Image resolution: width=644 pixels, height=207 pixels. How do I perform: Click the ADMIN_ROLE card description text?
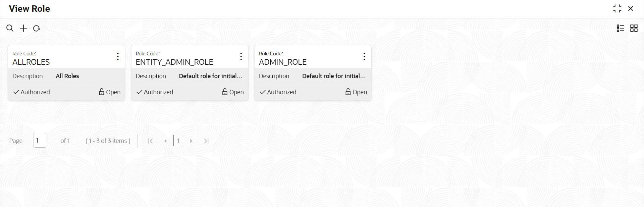(334, 76)
